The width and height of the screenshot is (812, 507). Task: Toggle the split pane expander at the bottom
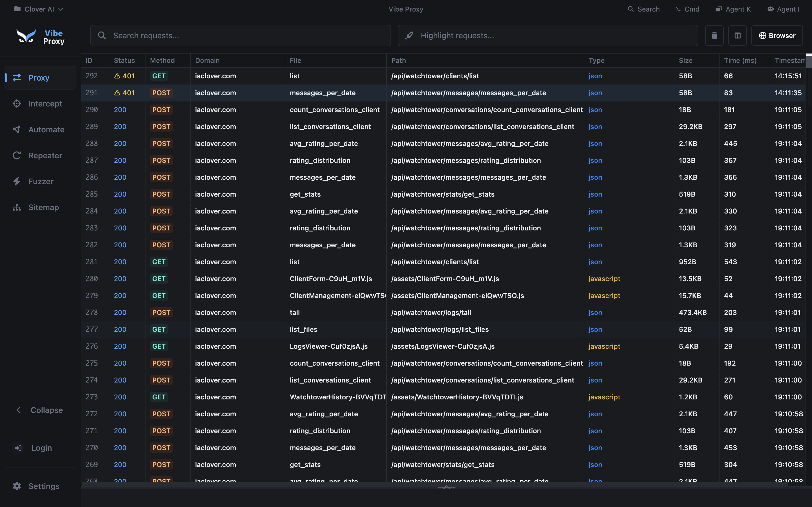[x=446, y=487]
